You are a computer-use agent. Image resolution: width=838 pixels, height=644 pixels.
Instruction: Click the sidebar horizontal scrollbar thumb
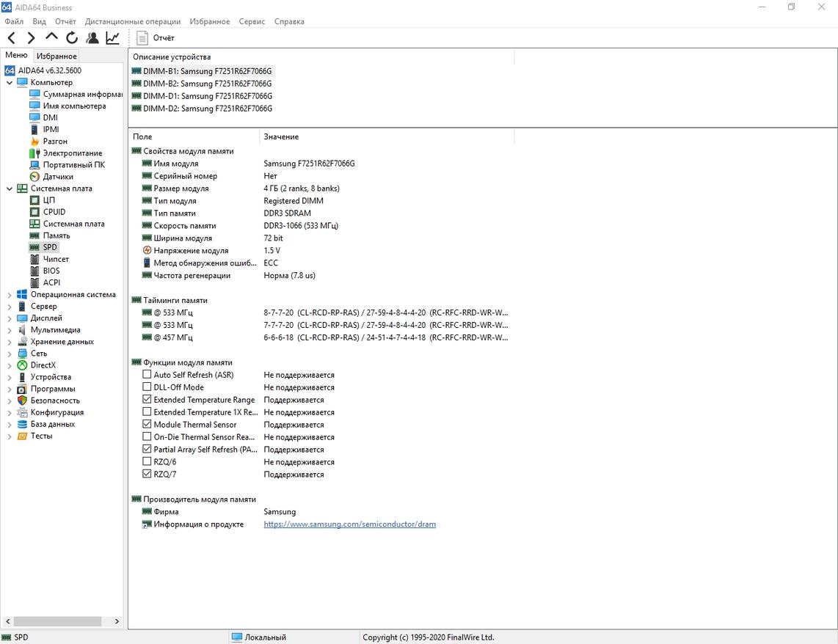click(57, 621)
